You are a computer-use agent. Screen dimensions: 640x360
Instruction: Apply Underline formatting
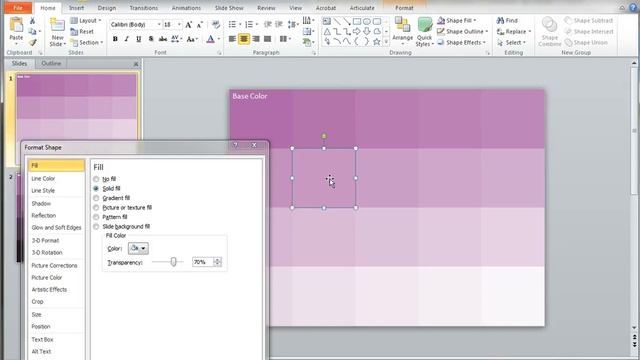click(x=138, y=39)
